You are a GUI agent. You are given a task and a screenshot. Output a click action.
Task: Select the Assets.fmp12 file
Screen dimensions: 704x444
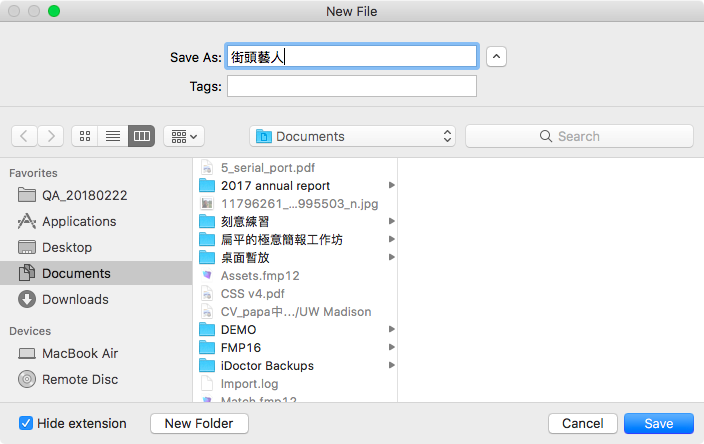coord(297,275)
